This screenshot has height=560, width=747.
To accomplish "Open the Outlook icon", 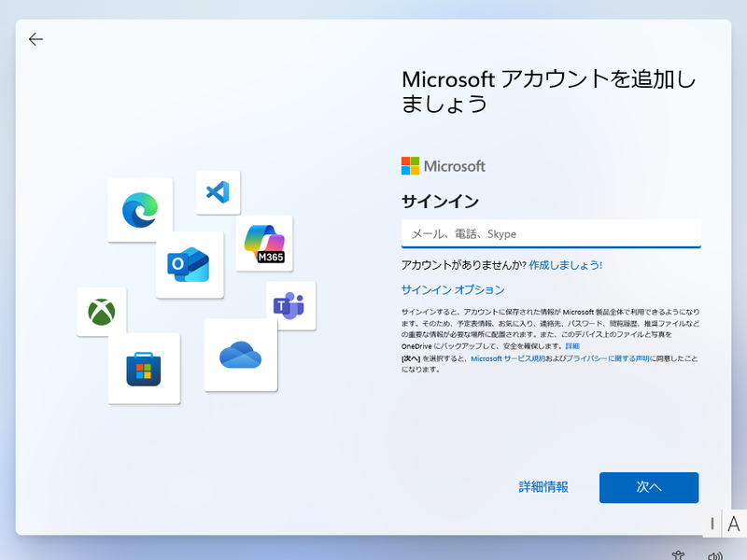I will coord(190,266).
